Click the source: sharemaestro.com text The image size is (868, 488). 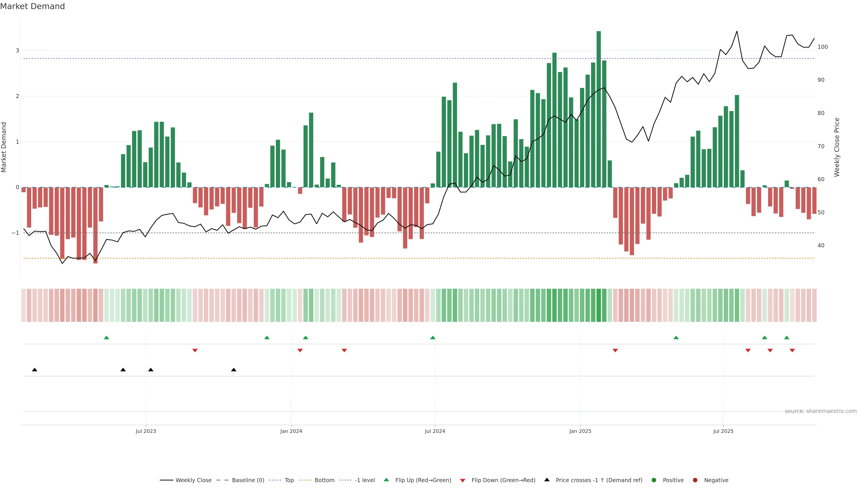pos(821,411)
